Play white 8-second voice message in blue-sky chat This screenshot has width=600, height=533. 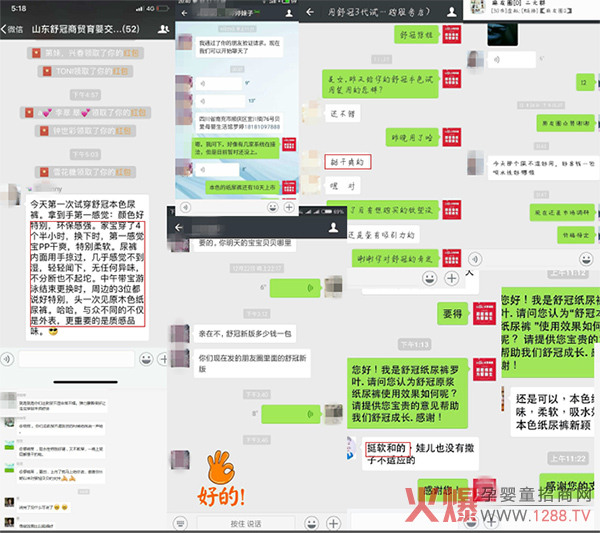click(217, 169)
